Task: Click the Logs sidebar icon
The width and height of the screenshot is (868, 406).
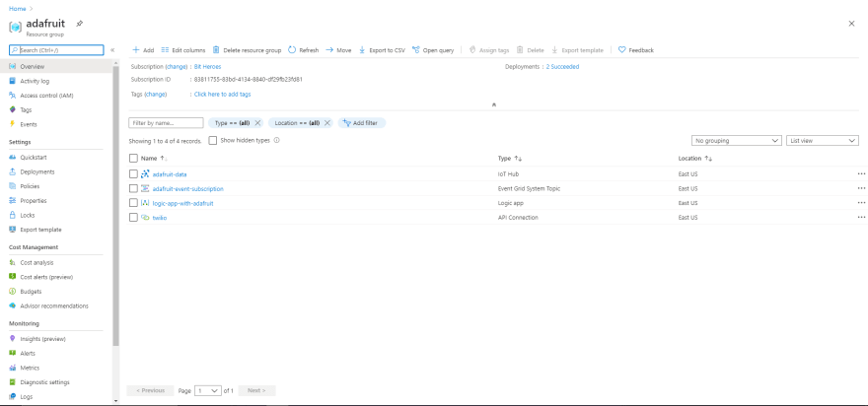Action: 12,396
